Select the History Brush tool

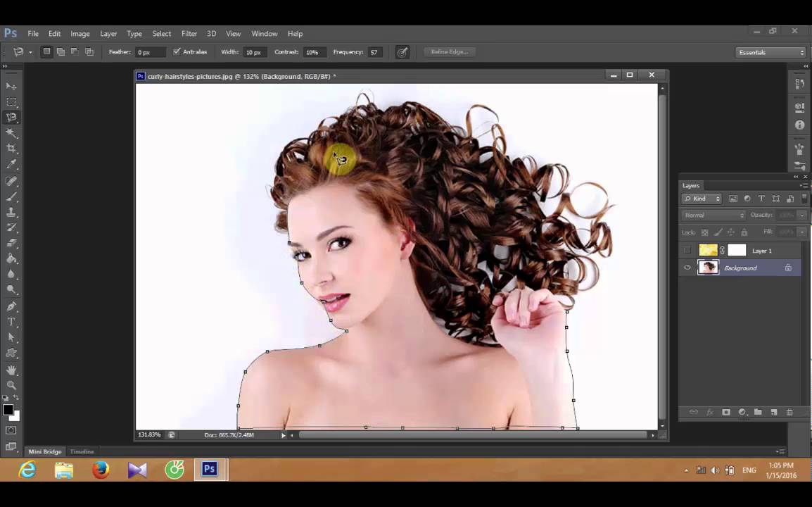tap(11, 227)
